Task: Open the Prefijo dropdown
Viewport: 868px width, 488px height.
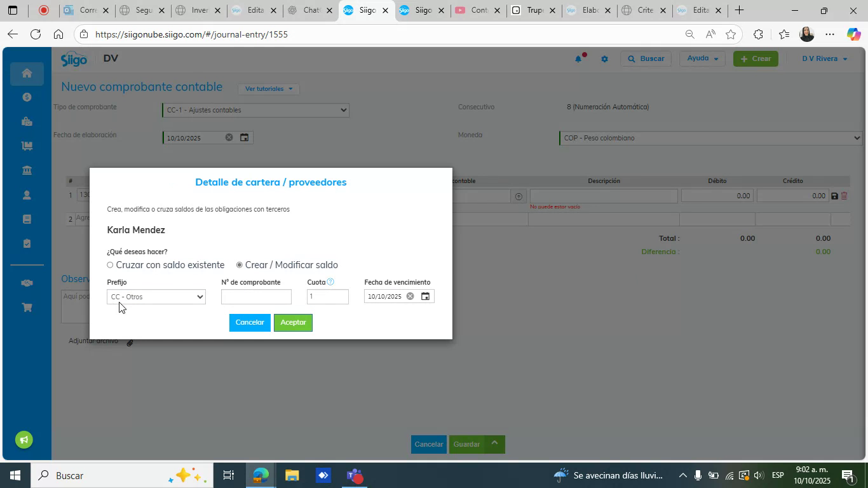Action: tap(156, 297)
